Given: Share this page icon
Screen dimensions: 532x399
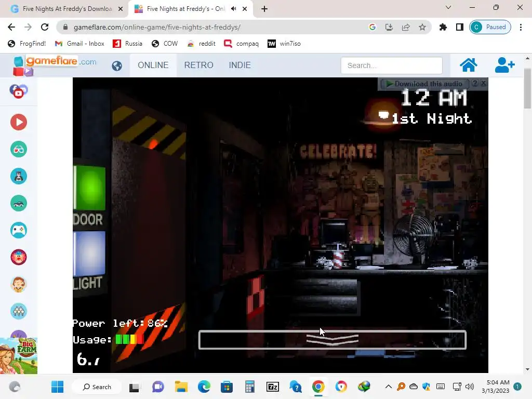Looking at the screenshot, I should point(406,27).
